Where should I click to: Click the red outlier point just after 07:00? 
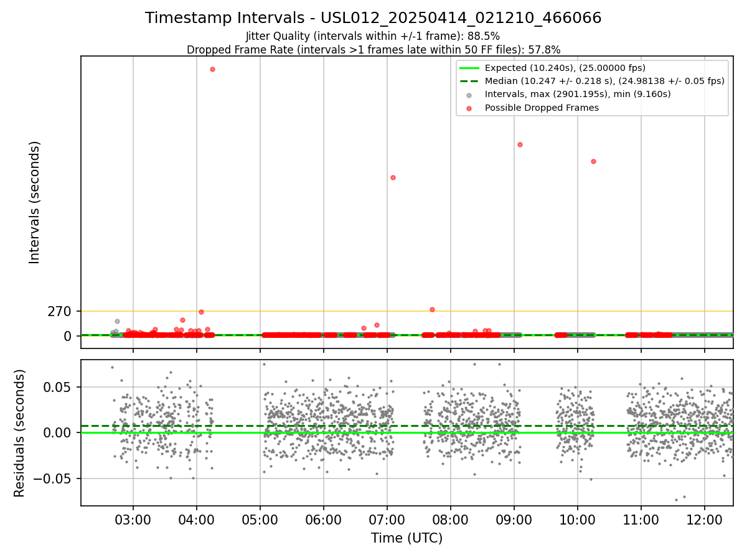[x=393, y=177]
